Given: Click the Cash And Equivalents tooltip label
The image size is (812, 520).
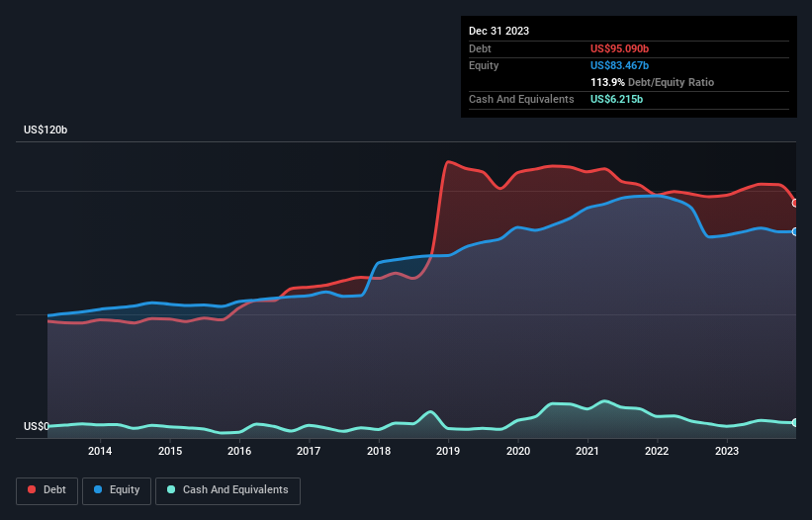Looking at the screenshot, I should point(521,99).
